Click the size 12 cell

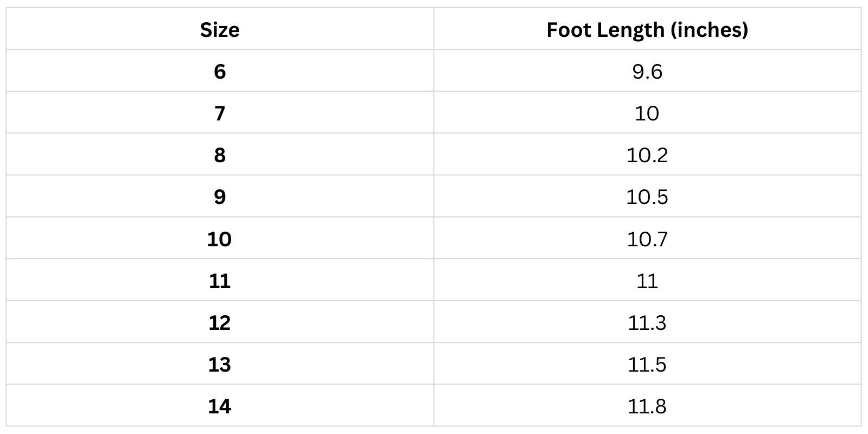[220, 323]
